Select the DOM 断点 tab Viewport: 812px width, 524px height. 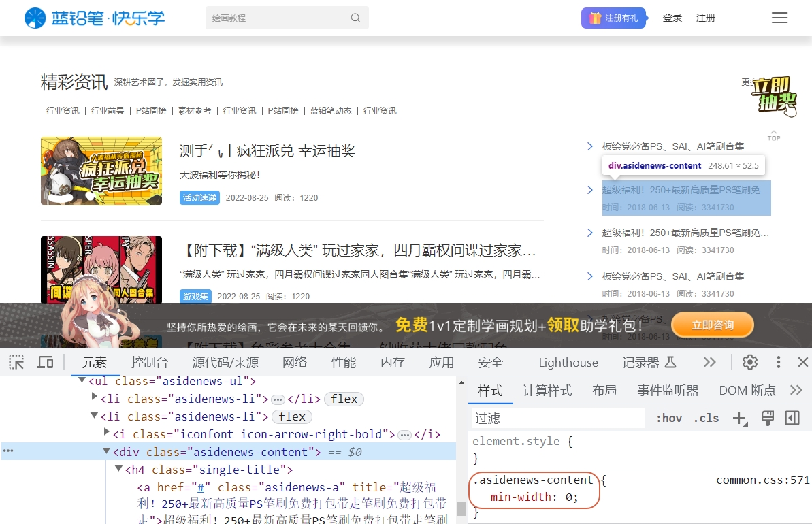(x=747, y=391)
